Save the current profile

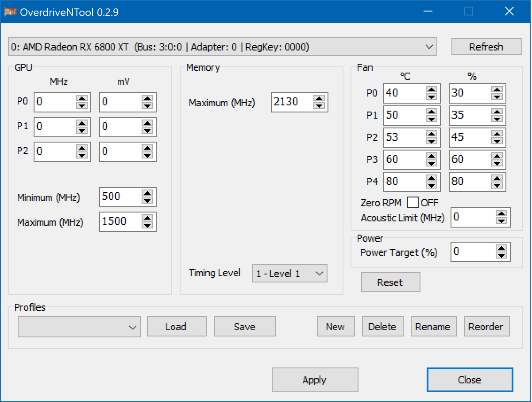point(245,327)
